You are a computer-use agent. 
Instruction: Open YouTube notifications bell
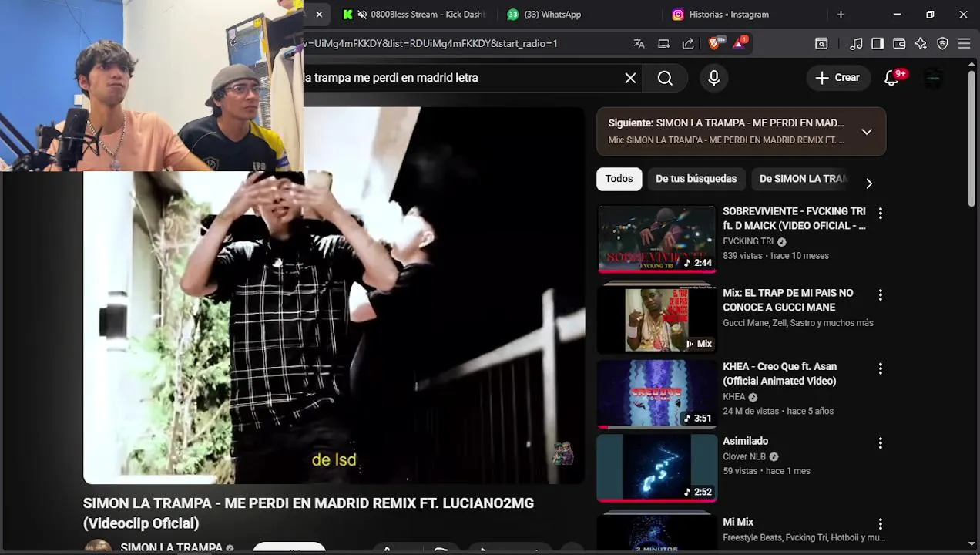[x=891, y=78]
